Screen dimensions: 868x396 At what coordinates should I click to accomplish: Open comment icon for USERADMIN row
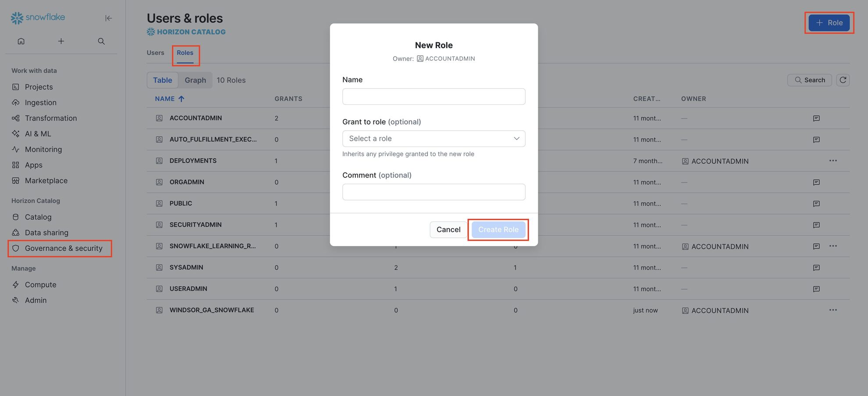point(816,289)
